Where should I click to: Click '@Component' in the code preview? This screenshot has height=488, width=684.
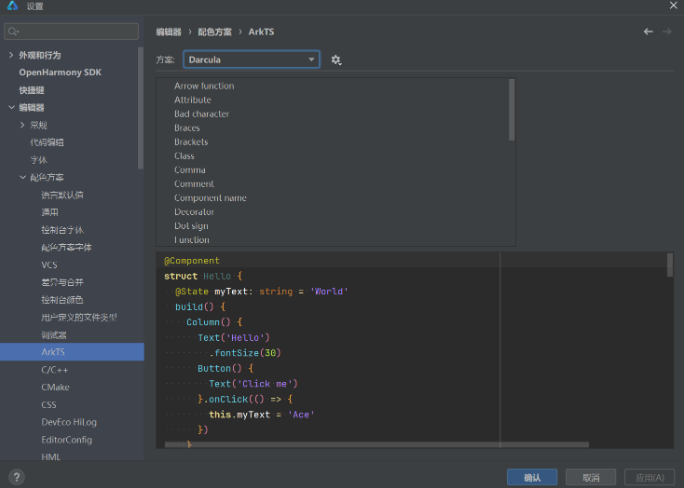pos(192,261)
